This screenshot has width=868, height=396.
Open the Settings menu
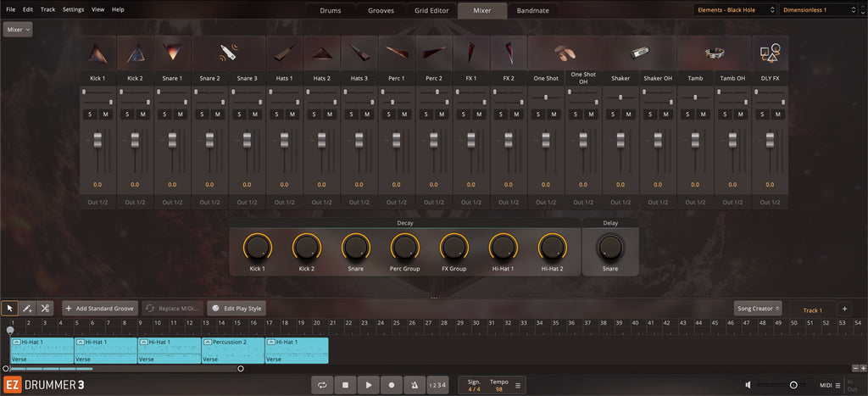tap(73, 9)
